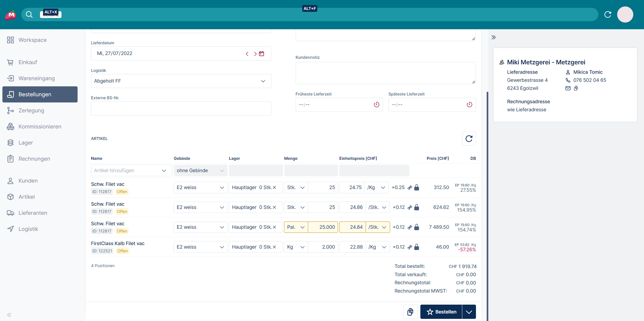
Task: Click the copy document icon beside Bestellen
Action: coord(410,312)
